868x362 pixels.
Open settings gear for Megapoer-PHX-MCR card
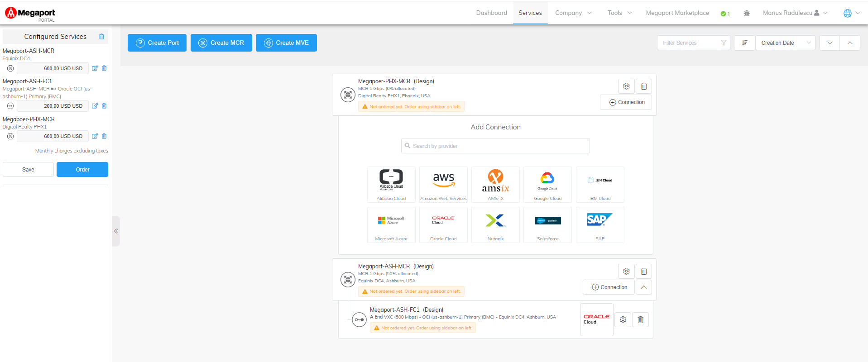click(626, 86)
